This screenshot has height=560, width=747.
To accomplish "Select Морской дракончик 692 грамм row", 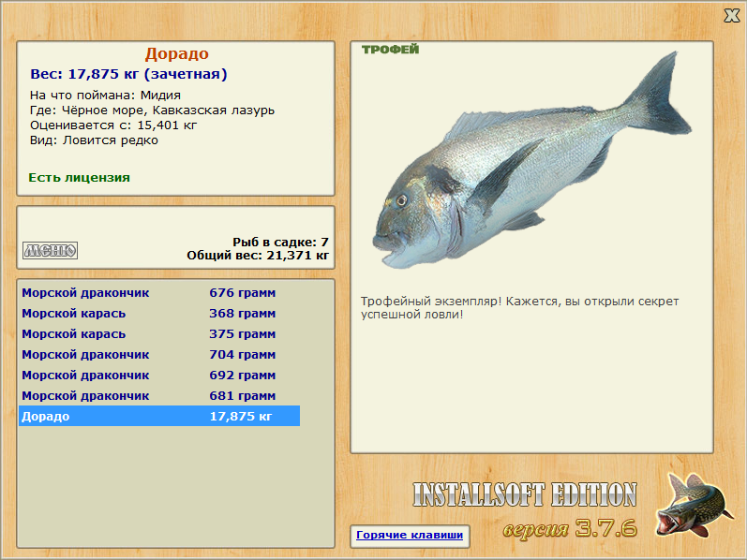I will [x=159, y=376].
